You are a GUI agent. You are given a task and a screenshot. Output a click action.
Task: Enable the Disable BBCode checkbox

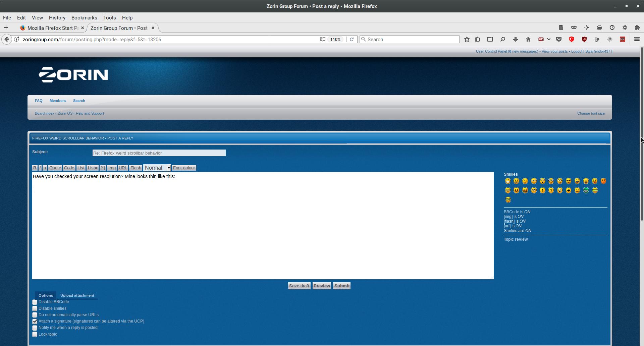[35, 302]
